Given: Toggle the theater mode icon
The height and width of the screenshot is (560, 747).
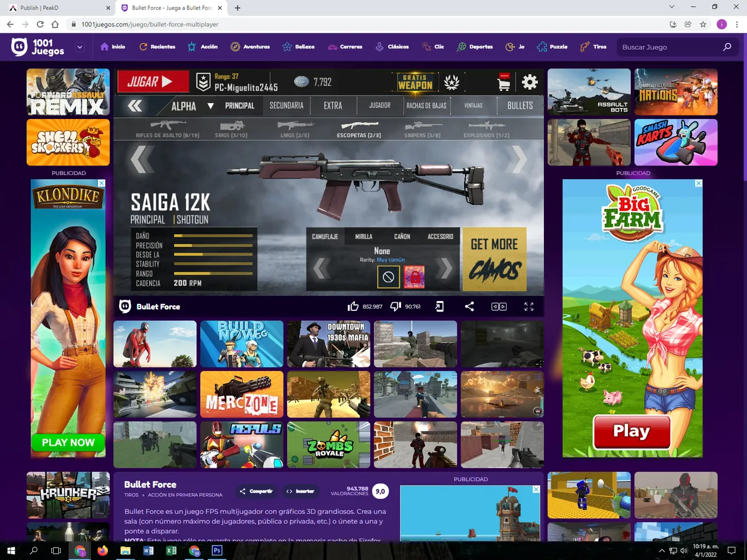Looking at the screenshot, I should pyautogui.click(x=499, y=306).
